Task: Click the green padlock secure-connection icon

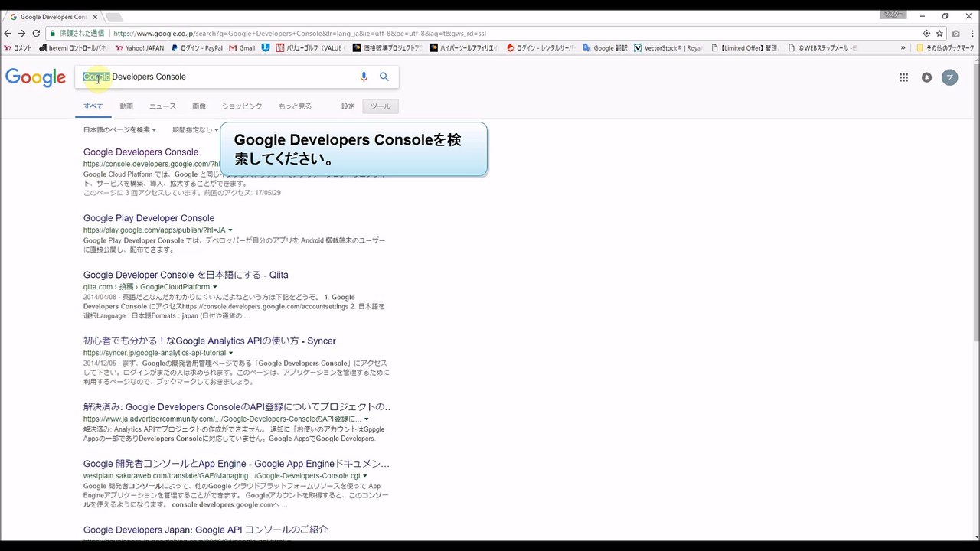Action: (53, 34)
